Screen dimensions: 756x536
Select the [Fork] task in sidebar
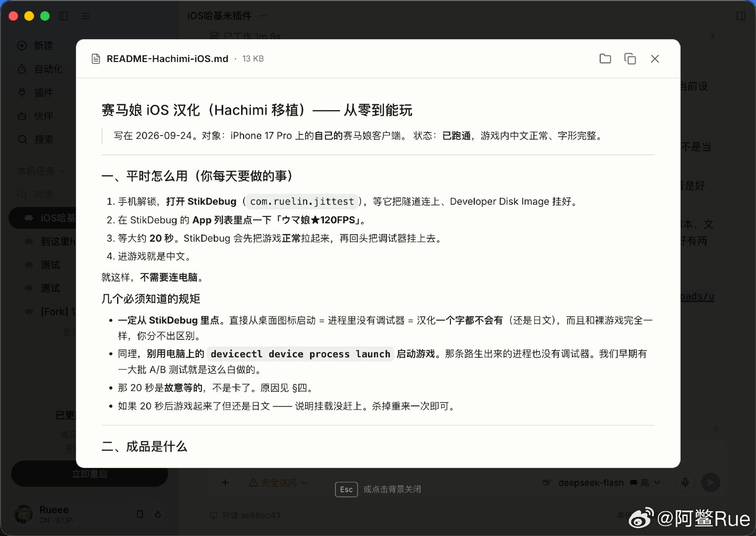click(50, 311)
